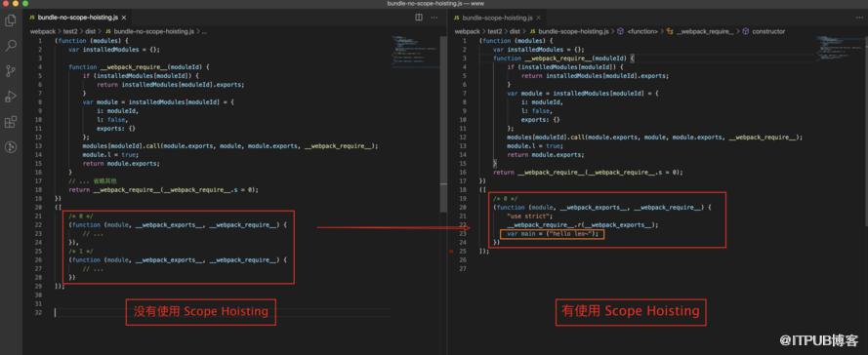Click the macOS green zoom window button
The height and width of the screenshot is (355, 868).
point(25,3)
